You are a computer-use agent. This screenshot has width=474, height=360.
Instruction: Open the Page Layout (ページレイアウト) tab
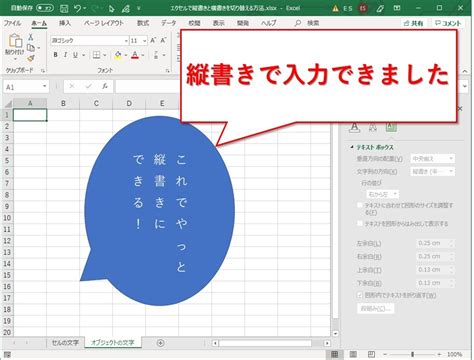(103, 23)
